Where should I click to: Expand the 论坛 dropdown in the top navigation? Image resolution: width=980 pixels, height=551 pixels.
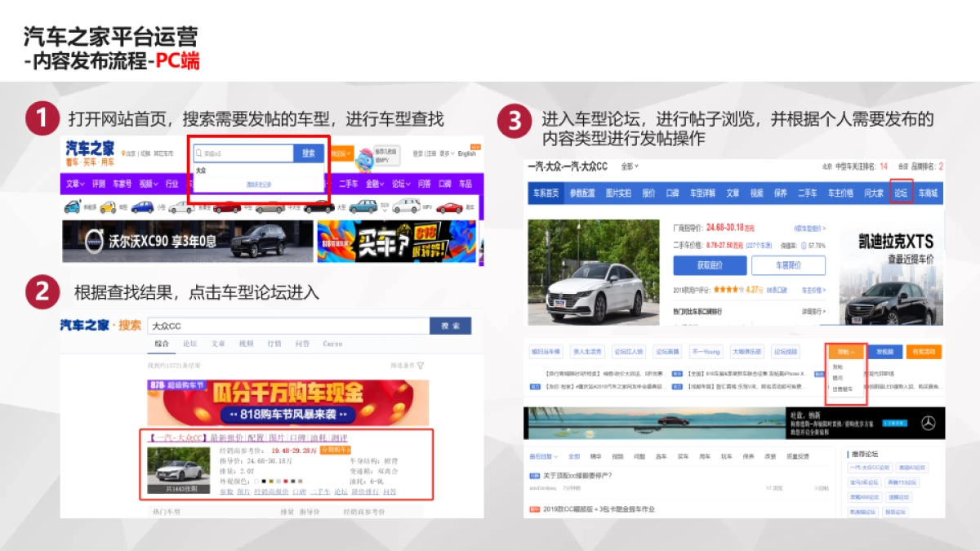[399, 184]
